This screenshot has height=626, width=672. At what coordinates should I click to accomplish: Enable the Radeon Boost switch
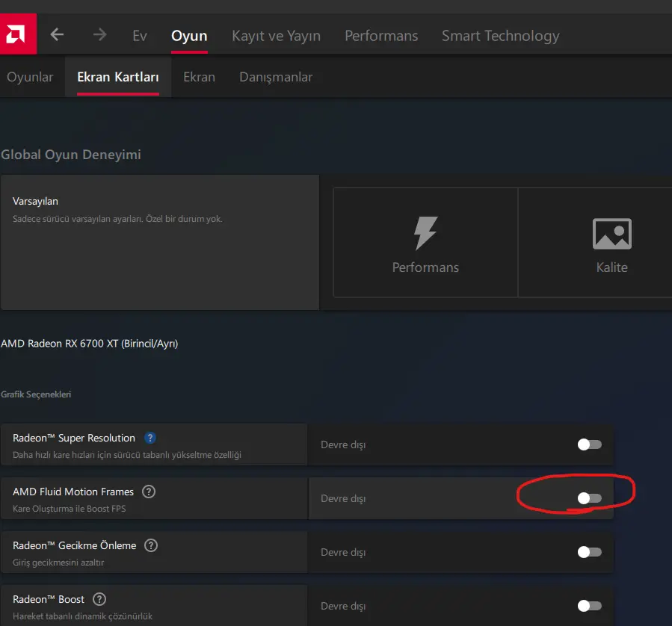coord(589,605)
